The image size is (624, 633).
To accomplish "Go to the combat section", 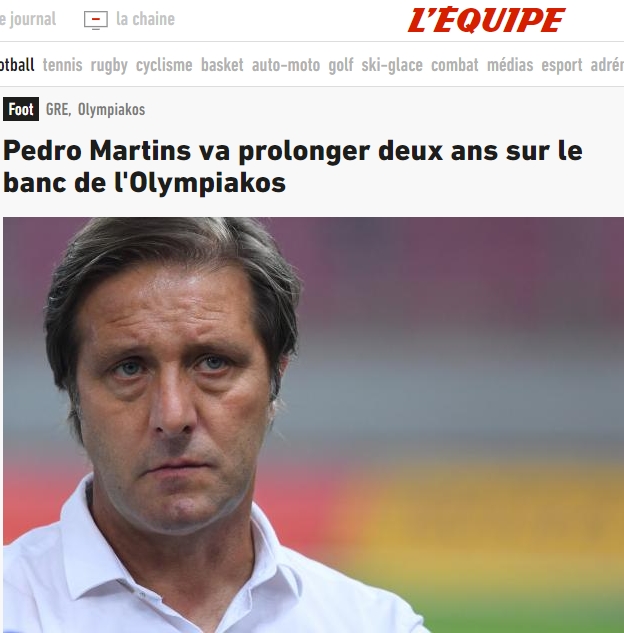I will (454, 65).
